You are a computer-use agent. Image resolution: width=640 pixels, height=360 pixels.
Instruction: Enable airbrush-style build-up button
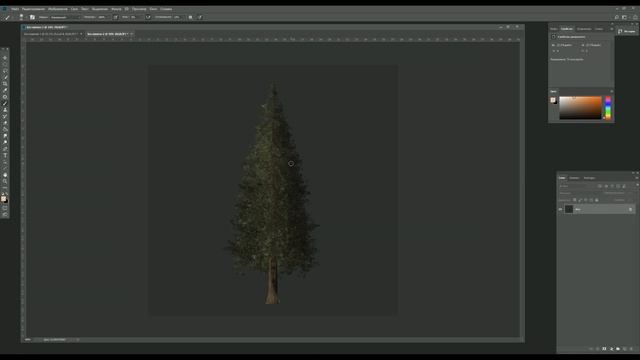pos(148,17)
